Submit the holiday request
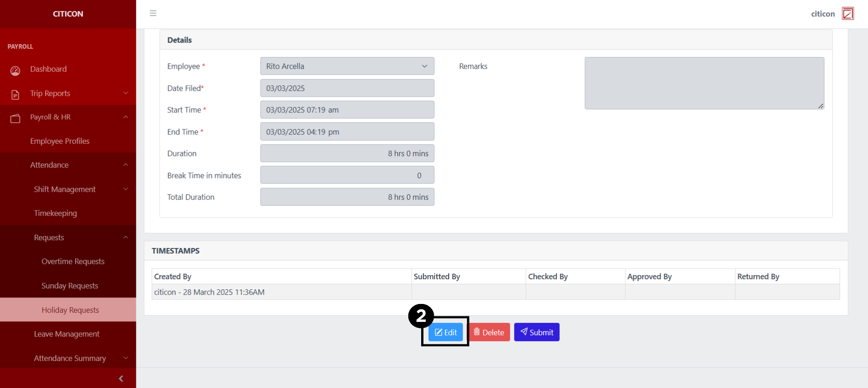Viewport: 868px width, 388px height. pyautogui.click(x=536, y=332)
